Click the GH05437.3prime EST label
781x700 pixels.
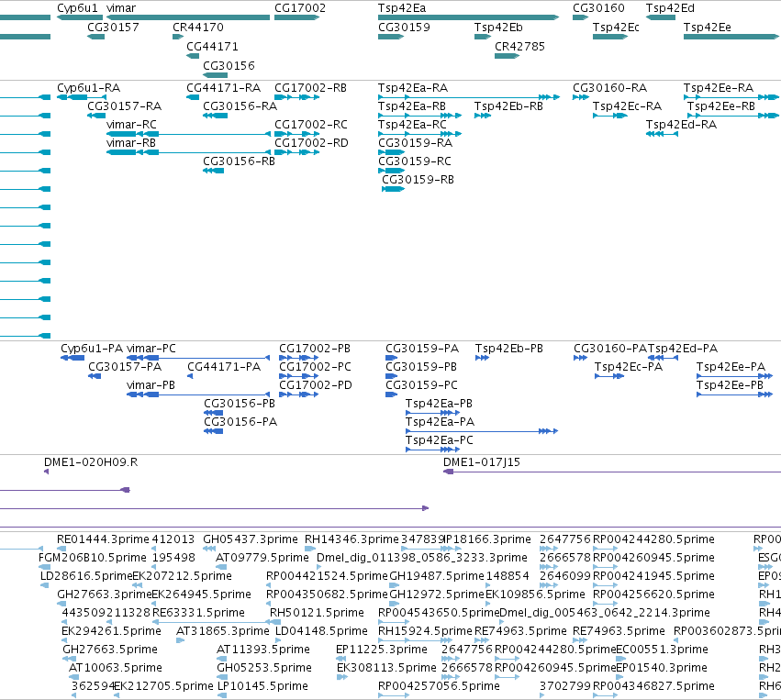click(x=251, y=539)
